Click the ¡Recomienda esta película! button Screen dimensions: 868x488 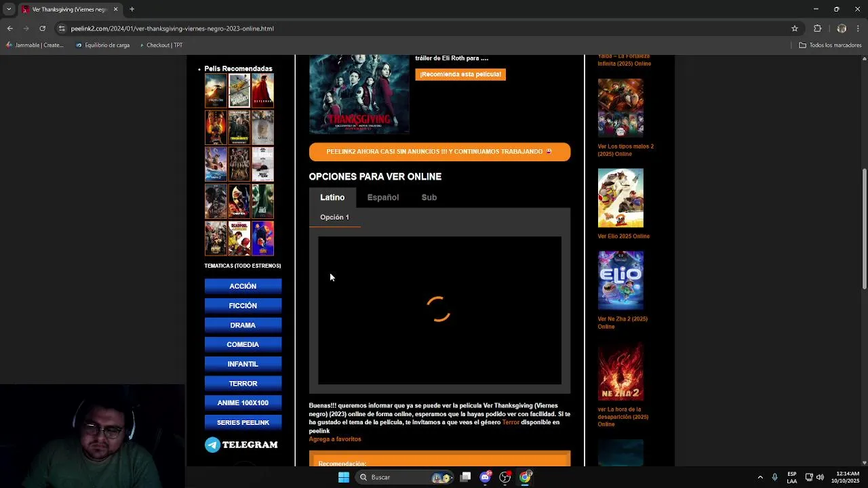(x=460, y=74)
